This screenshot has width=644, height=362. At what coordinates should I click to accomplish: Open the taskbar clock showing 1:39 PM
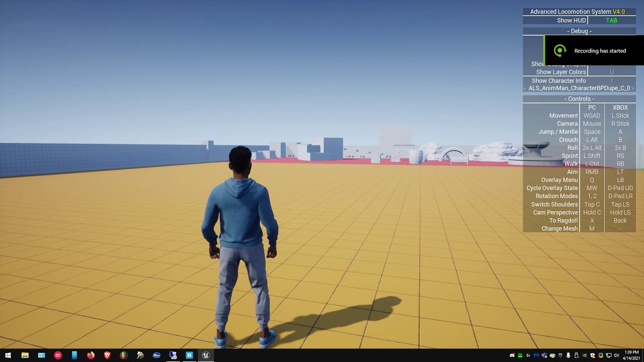pos(631,355)
